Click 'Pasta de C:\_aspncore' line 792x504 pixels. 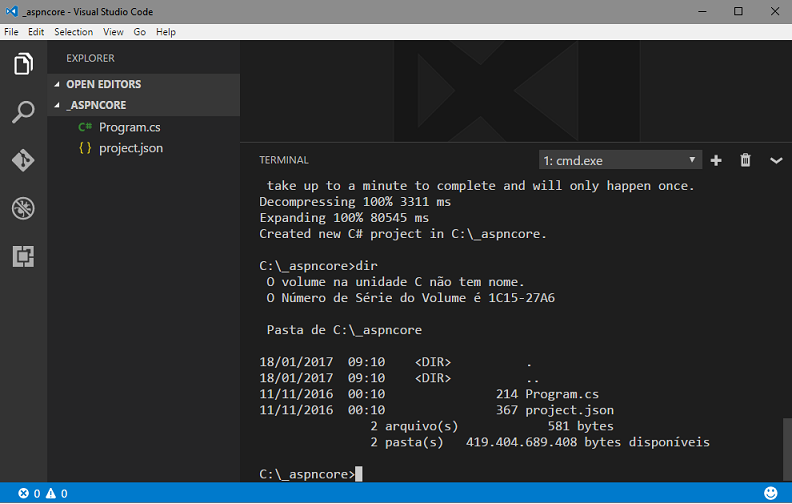pos(344,330)
